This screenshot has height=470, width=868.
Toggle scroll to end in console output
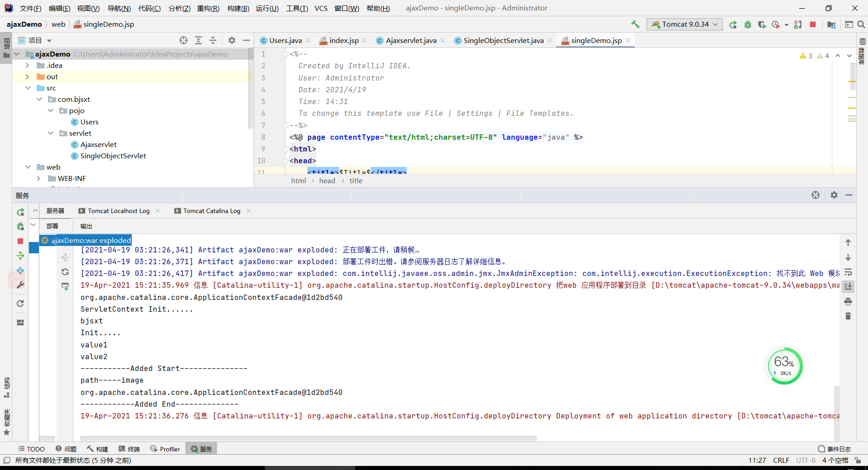[848, 286]
